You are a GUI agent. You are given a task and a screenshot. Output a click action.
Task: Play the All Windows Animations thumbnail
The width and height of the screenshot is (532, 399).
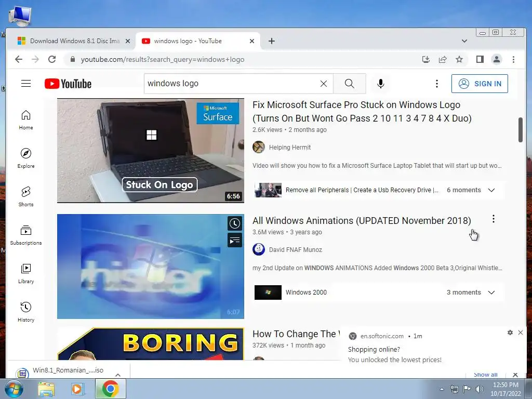click(151, 267)
